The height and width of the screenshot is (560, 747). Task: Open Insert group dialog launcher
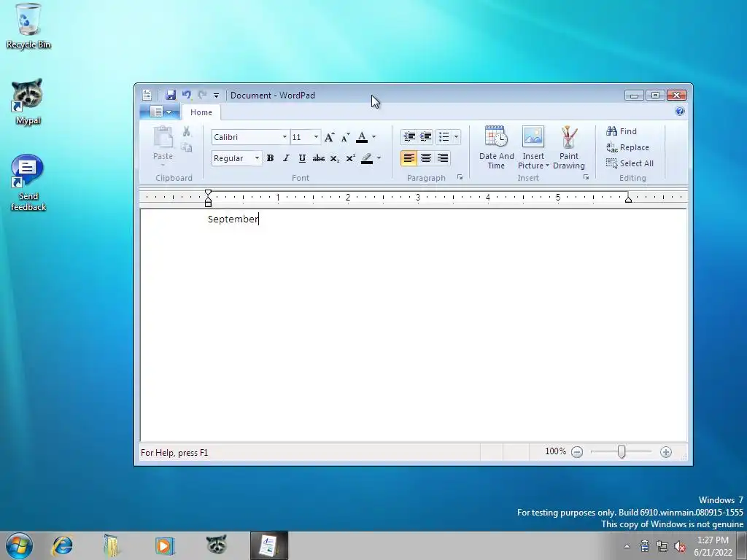click(586, 177)
